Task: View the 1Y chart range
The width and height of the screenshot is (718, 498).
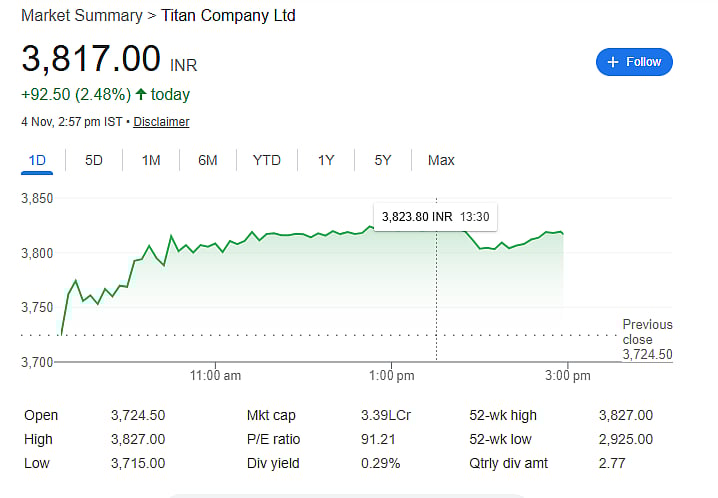Action: click(326, 160)
